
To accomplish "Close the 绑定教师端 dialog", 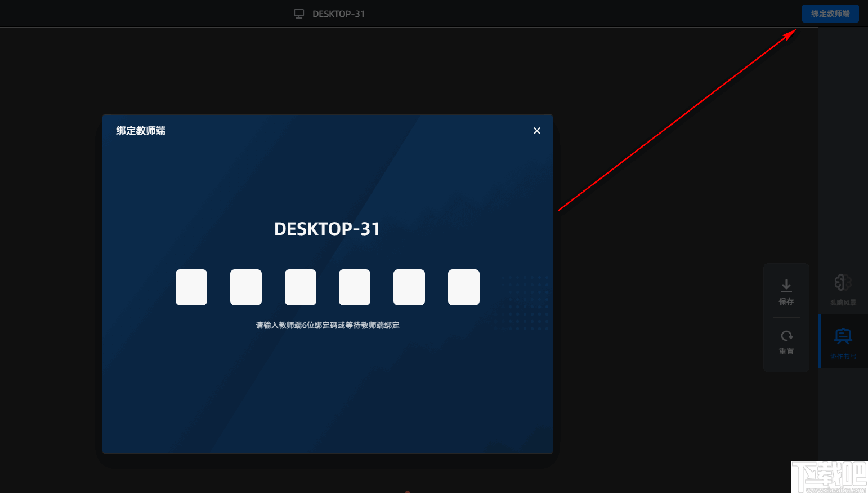I will (537, 131).
